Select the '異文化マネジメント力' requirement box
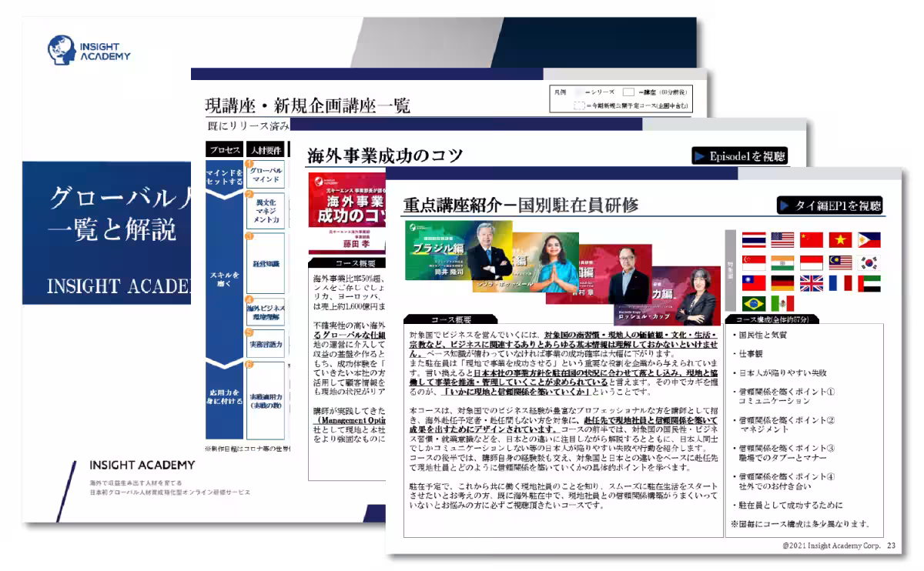924x571 pixels. pyautogui.click(x=266, y=211)
